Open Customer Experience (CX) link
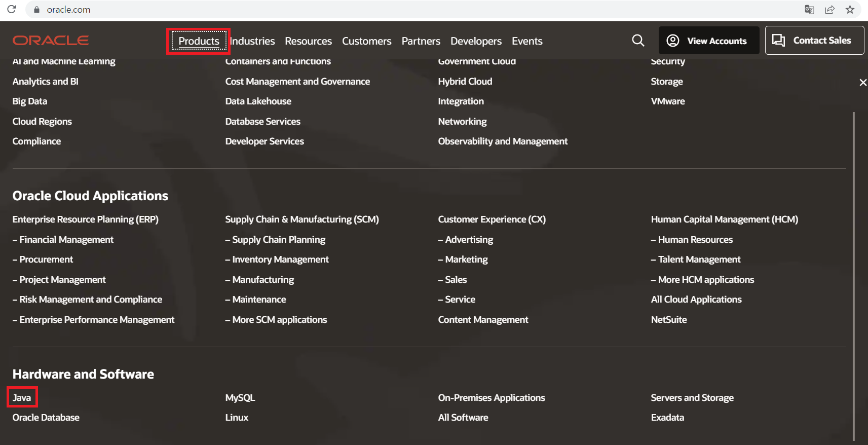The image size is (868, 445). pyautogui.click(x=492, y=219)
